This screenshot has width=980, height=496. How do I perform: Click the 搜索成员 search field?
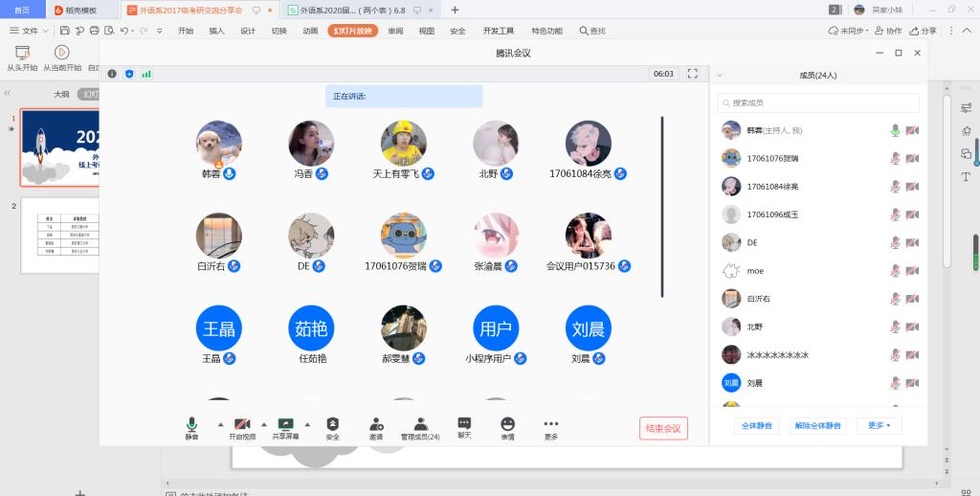pyautogui.click(x=819, y=102)
